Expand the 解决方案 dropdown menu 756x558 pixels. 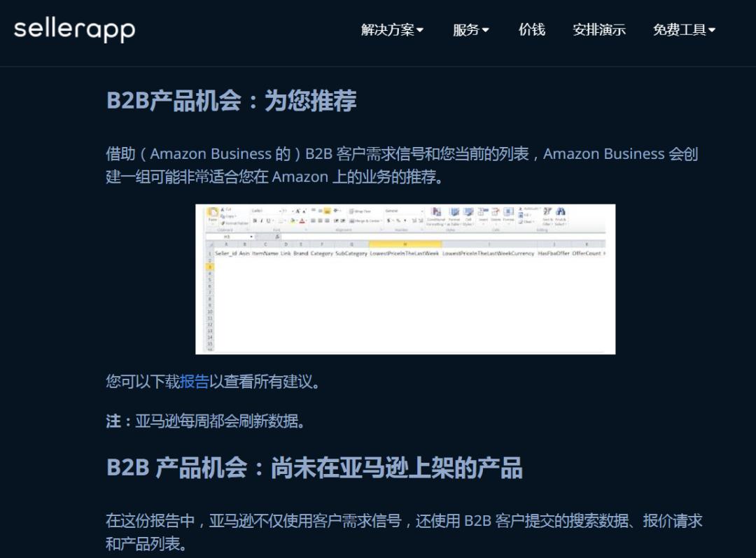coord(392,30)
